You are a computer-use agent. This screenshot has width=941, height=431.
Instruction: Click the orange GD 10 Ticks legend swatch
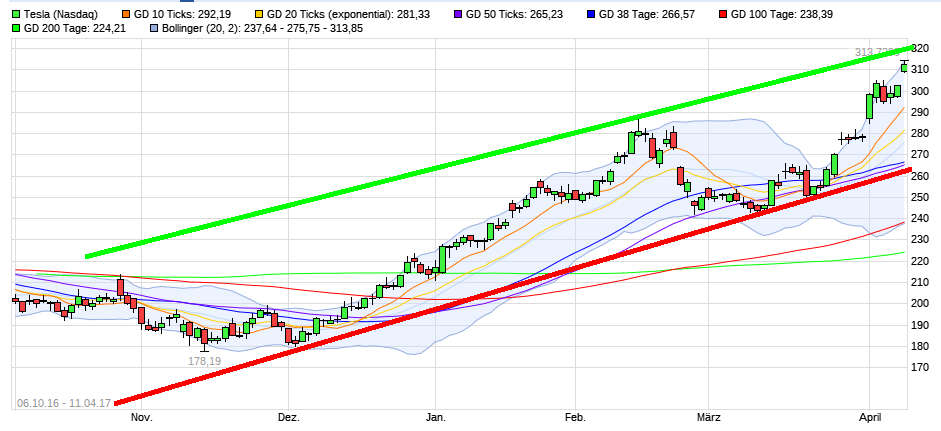click(125, 14)
